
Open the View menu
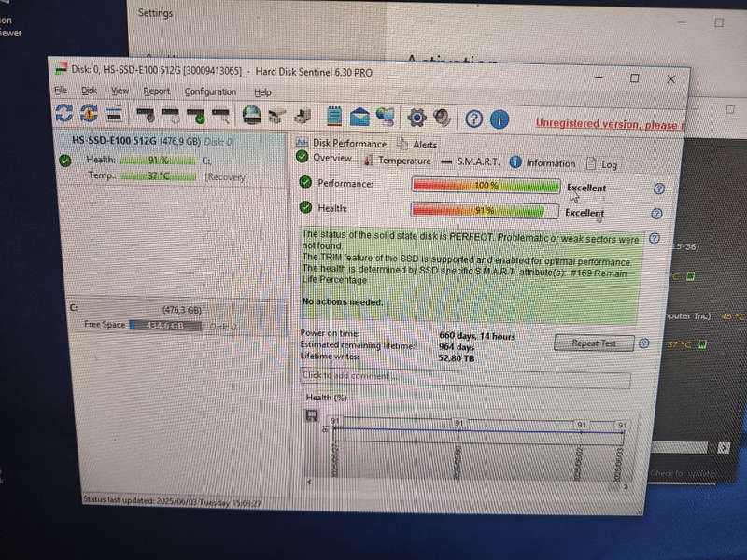click(120, 91)
